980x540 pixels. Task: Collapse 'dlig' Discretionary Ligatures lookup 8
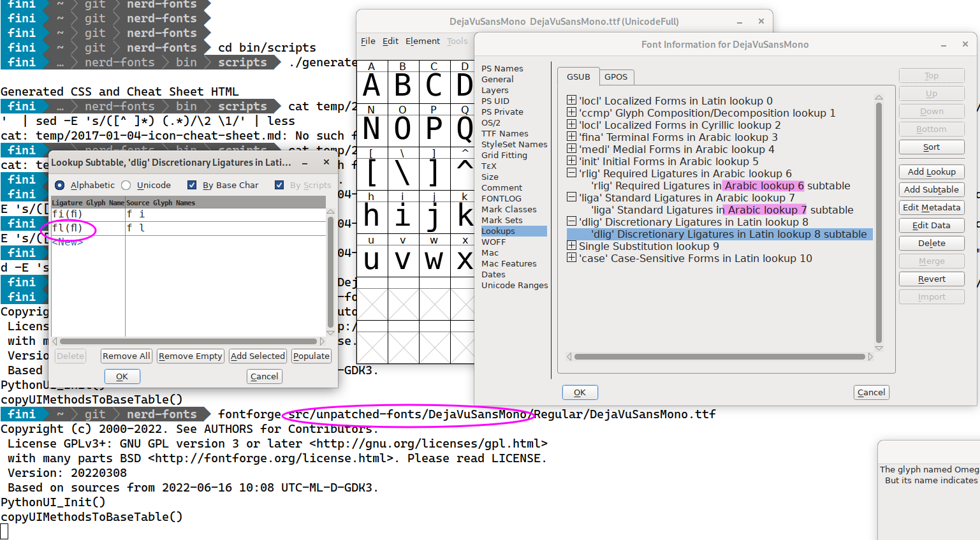pyautogui.click(x=571, y=222)
